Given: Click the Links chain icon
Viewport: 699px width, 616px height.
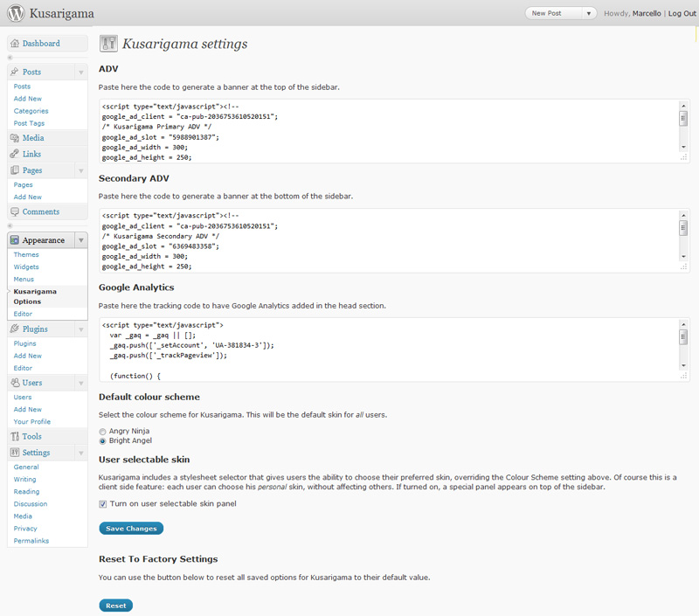Looking at the screenshot, I should (x=15, y=154).
